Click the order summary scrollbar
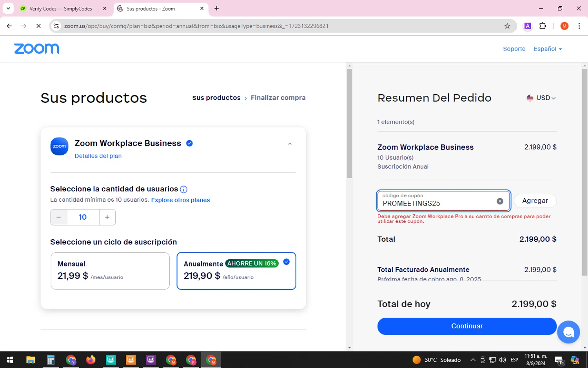This screenshot has width=588, height=368. click(585, 172)
